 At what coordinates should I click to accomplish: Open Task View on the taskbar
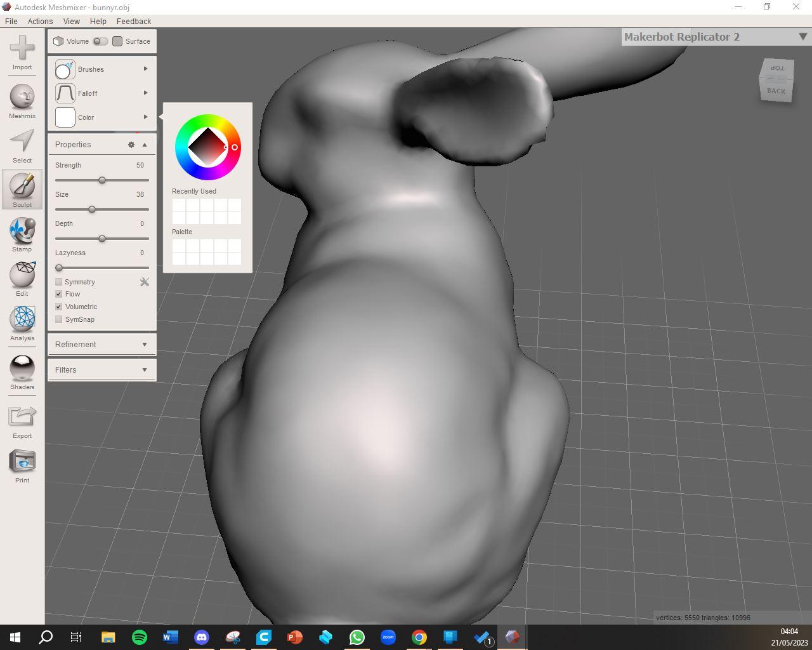coord(76,637)
